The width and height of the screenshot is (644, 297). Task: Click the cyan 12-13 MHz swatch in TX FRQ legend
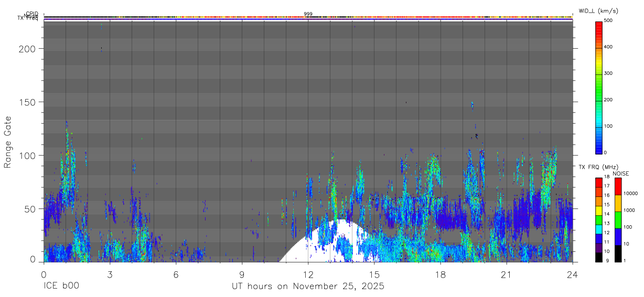(599, 229)
